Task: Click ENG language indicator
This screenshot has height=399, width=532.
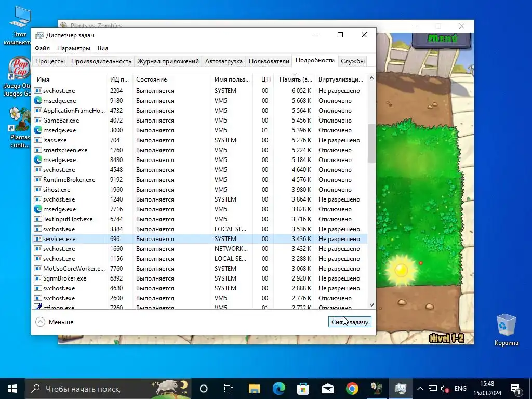Action: pos(460,389)
